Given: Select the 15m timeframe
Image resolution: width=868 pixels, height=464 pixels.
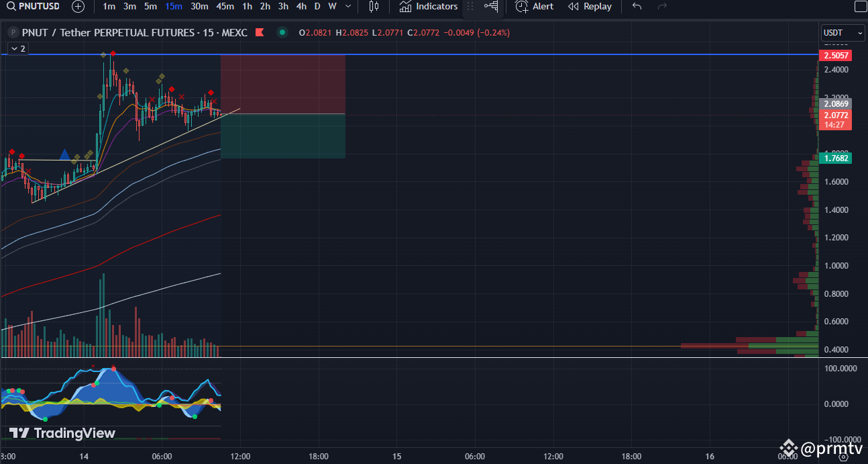Looking at the screenshot, I should 174,7.
